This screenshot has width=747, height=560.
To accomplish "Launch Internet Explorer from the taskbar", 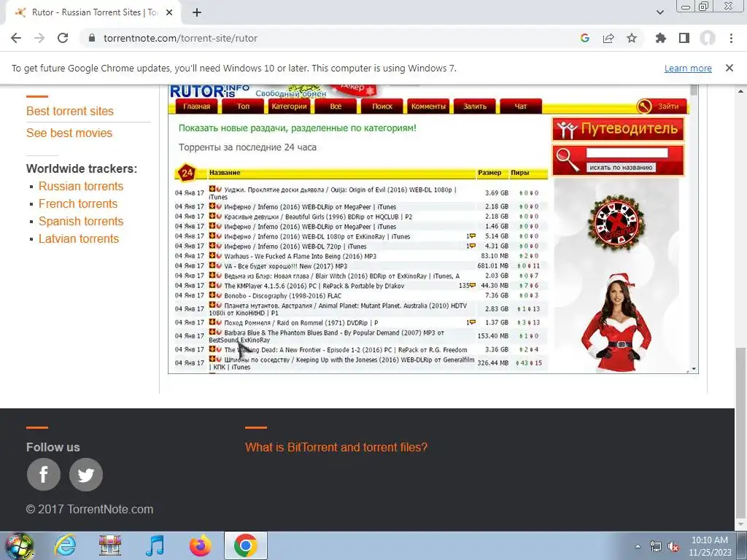I will pyautogui.click(x=65, y=545).
